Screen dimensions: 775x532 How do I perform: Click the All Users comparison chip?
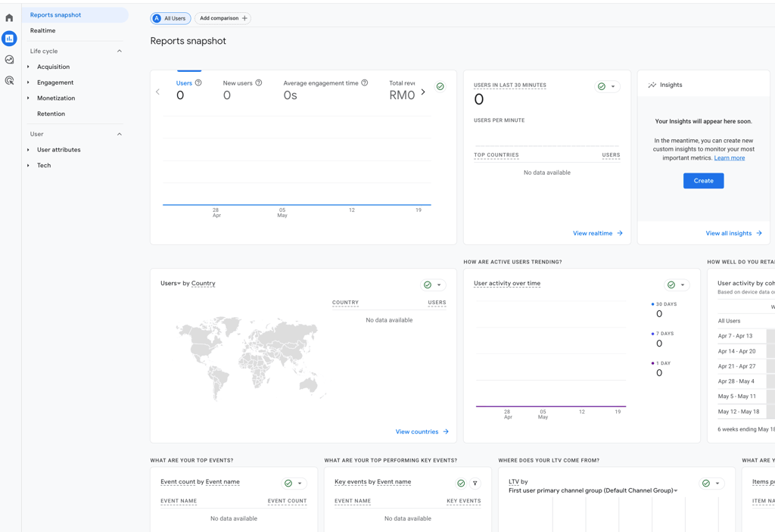tap(170, 18)
